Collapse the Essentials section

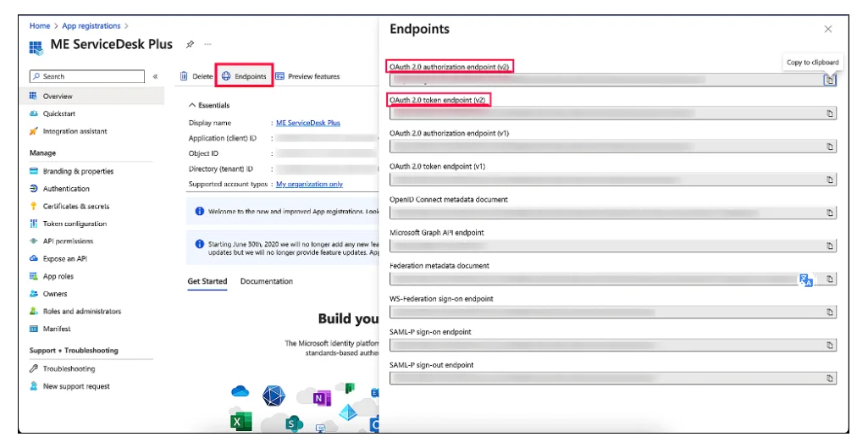[x=192, y=105]
